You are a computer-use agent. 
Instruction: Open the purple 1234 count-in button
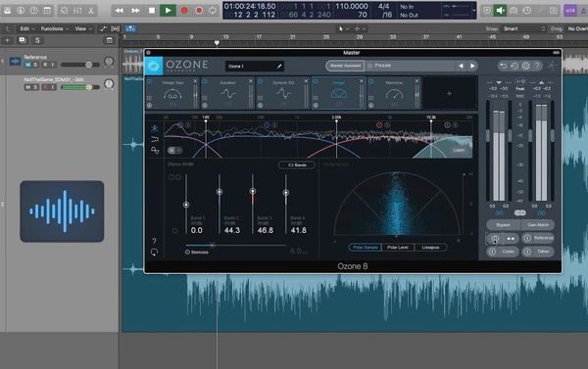coord(570,11)
